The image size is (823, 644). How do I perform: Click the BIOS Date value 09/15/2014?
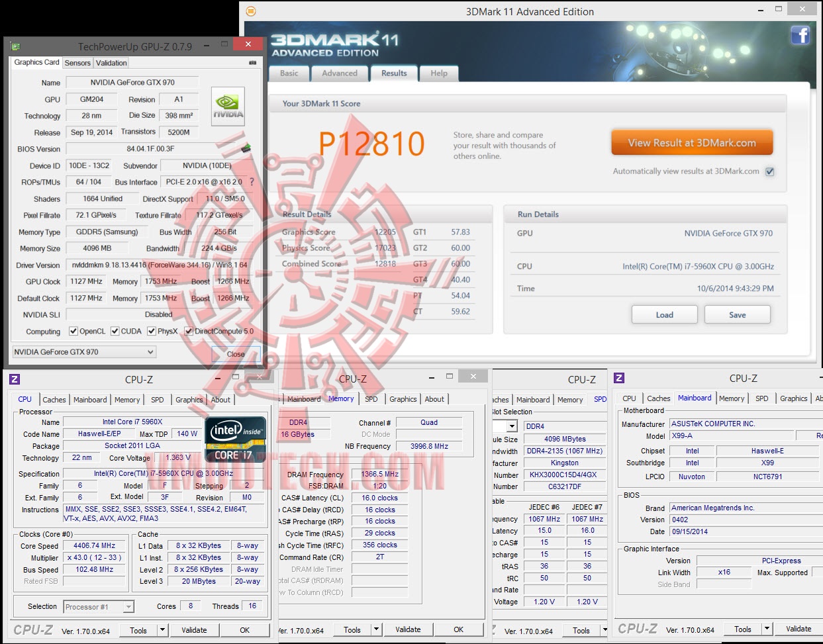690,531
